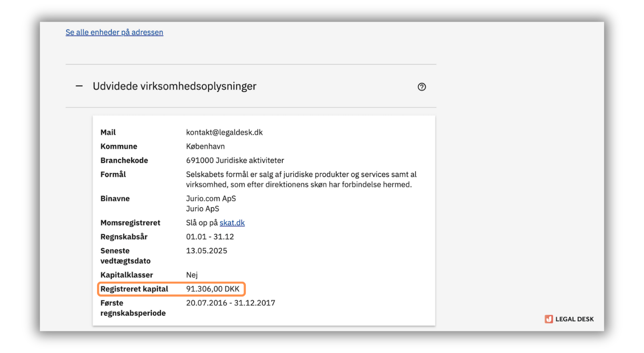Click the Udvidede virksomhedsoplysninger heading
The height and width of the screenshot is (353, 644).
pyautogui.click(x=174, y=86)
